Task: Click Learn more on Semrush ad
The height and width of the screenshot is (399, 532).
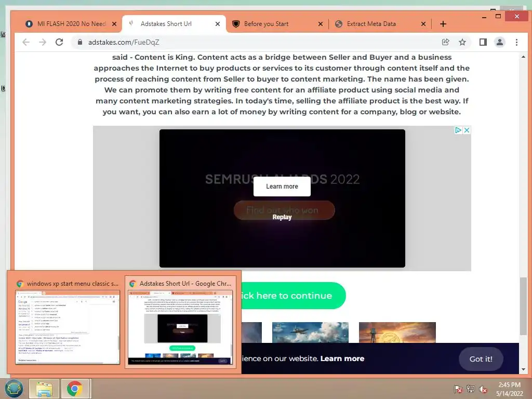Action: [x=282, y=187]
